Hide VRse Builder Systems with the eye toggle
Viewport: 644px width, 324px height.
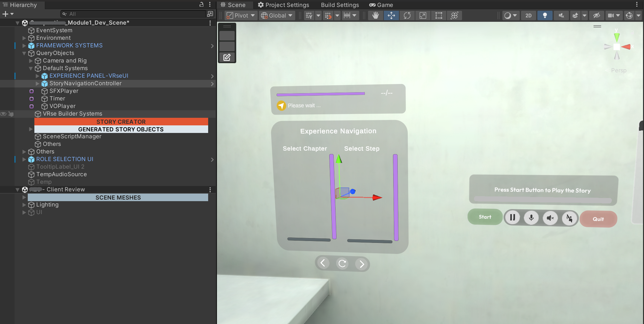3,114
